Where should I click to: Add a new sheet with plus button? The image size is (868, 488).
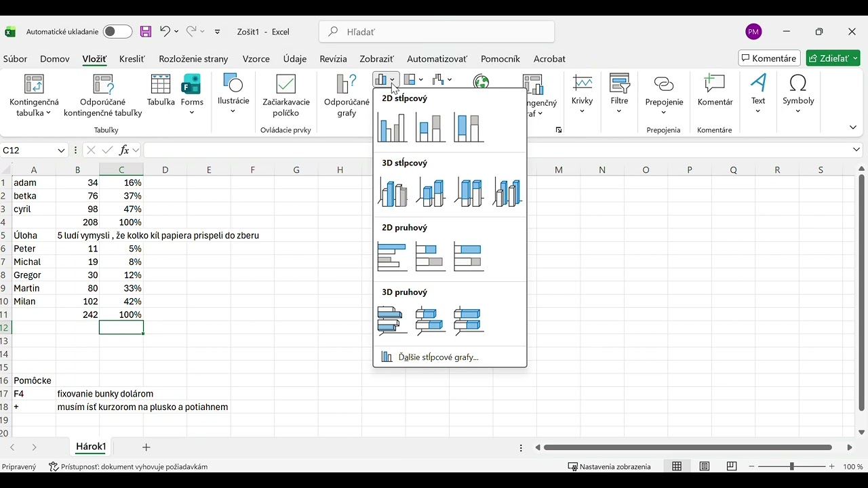click(146, 447)
